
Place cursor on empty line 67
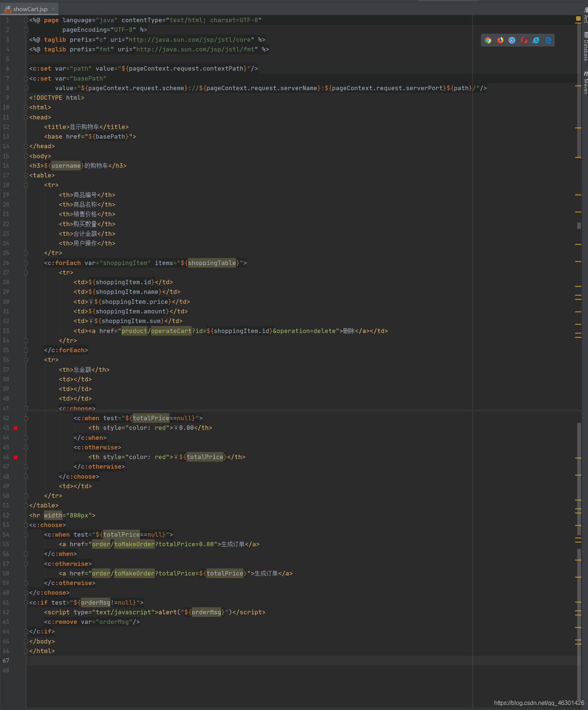[x=303, y=661]
